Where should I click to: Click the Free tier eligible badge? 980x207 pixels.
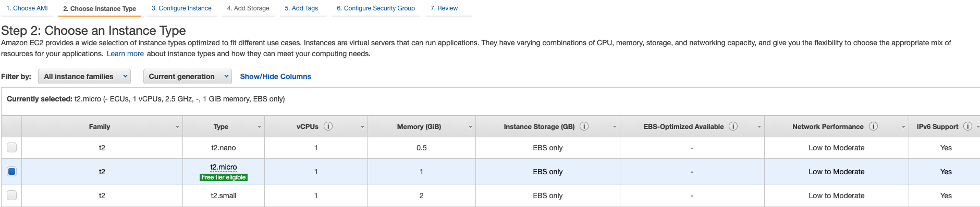tap(224, 177)
